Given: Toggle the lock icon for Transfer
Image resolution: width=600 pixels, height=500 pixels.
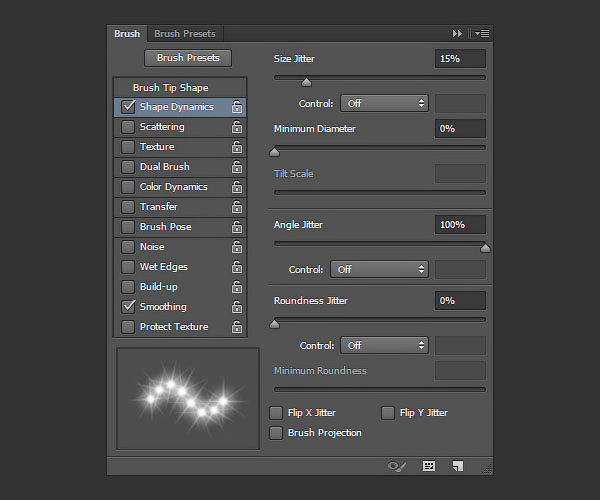Looking at the screenshot, I should click(x=237, y=207).
